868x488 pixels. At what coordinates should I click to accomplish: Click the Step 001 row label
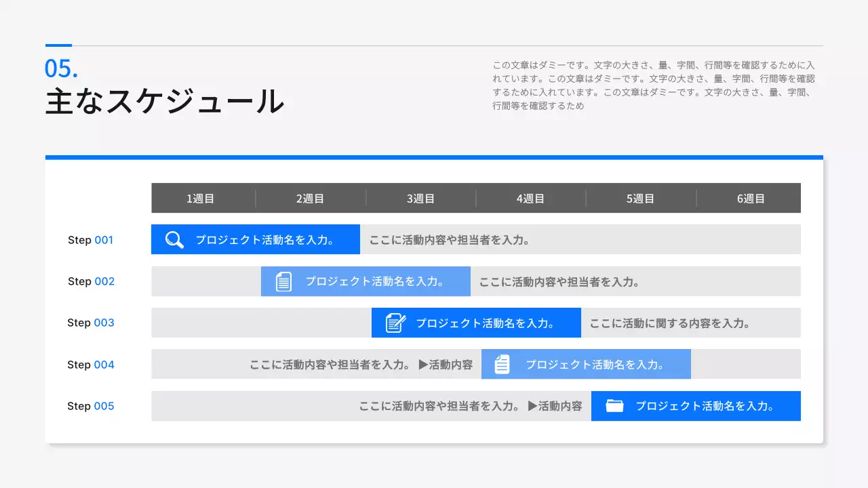coord(90,239)
